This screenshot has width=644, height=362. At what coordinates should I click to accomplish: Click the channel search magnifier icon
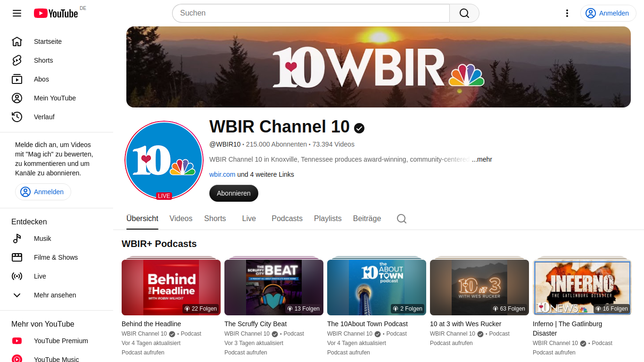click(402, 219)
